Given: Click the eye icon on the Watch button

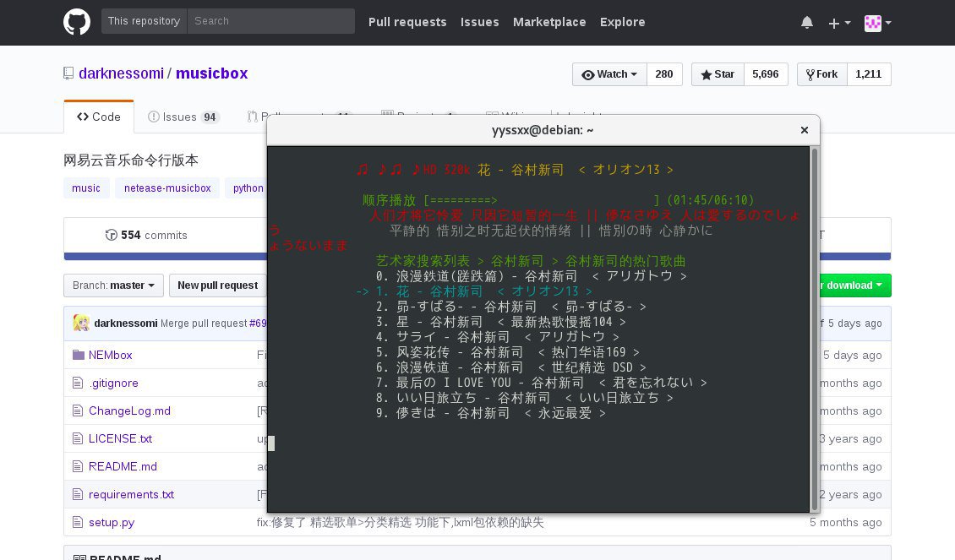Looking at the screenshot, I should (589, 74).
